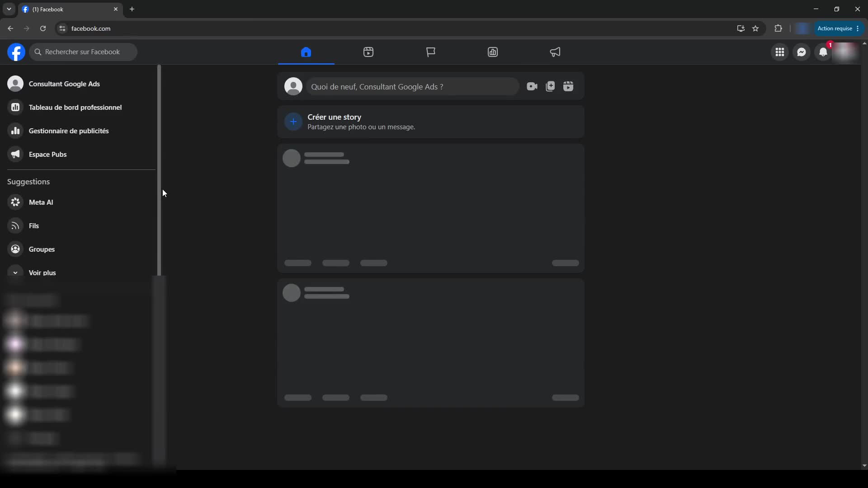Open Gestionnaire de publicités

pyautogui.click(x=80, y=131)
